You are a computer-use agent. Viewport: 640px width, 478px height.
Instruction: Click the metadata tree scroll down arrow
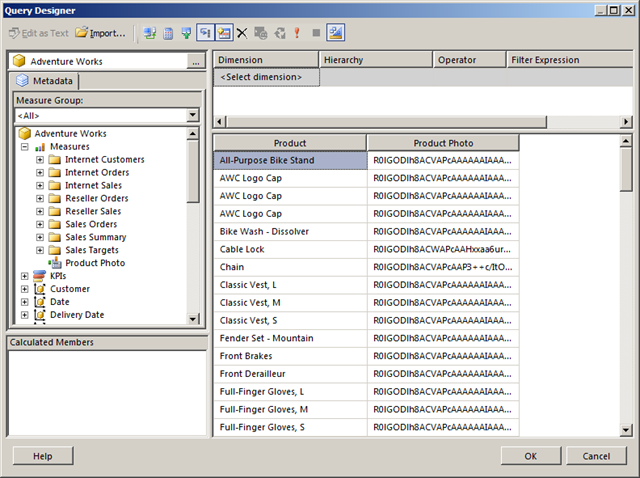(193, 319)
